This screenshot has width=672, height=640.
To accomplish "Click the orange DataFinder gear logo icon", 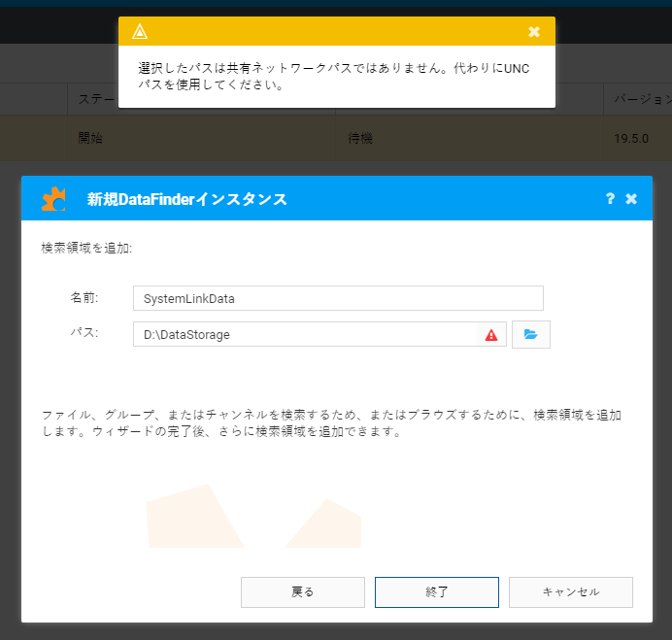I will click(53, 199).
